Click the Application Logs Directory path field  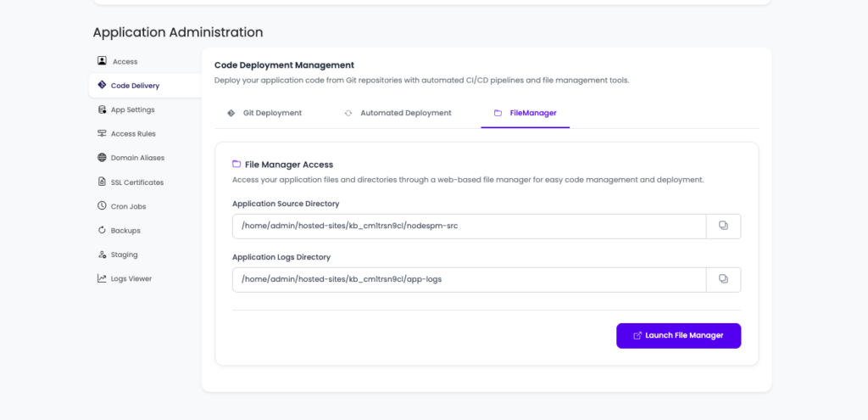(x=470, y=279)
